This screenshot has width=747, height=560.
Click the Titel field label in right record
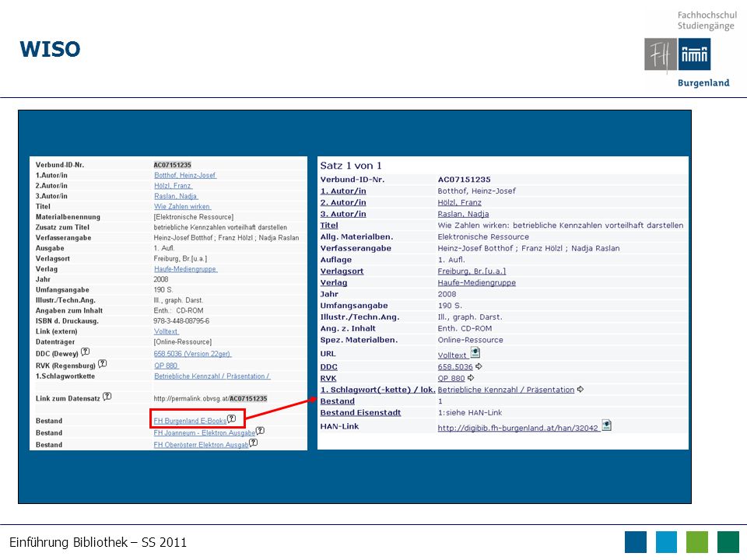tap(329, 226)
